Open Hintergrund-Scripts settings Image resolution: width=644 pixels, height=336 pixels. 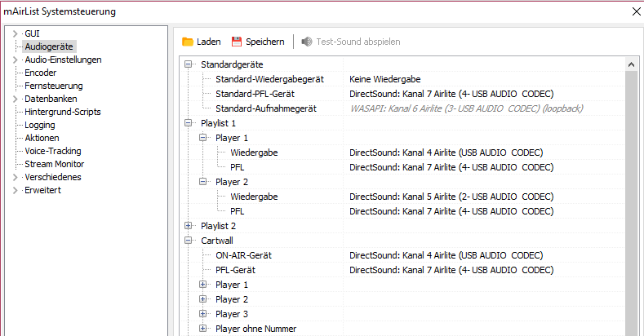coord(64,112)
